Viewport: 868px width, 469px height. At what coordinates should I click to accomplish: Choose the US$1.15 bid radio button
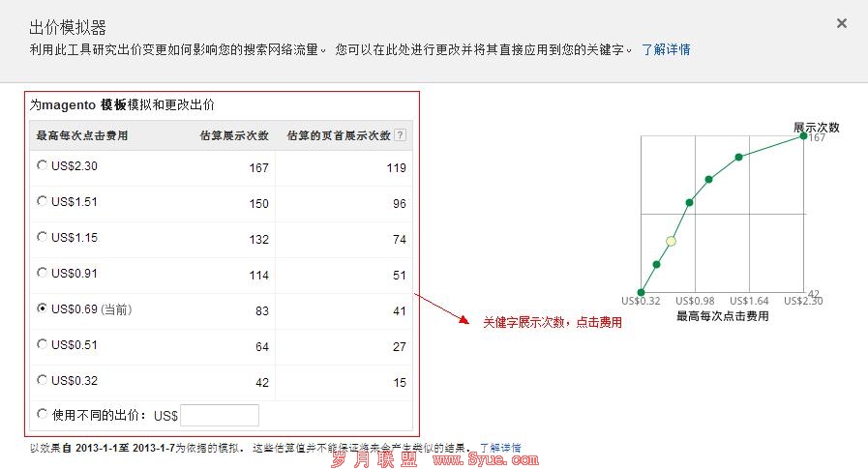(x=42, y=237)
